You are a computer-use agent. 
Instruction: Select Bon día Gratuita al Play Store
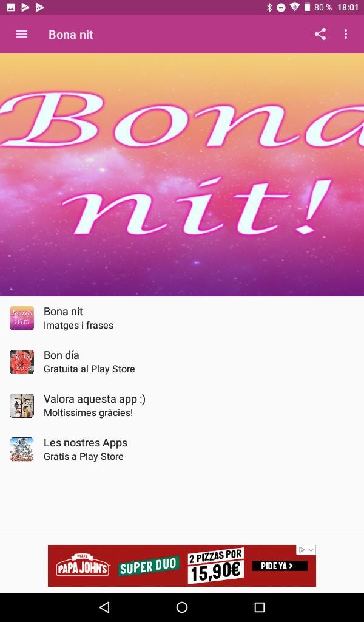click(x=182, y=362)
